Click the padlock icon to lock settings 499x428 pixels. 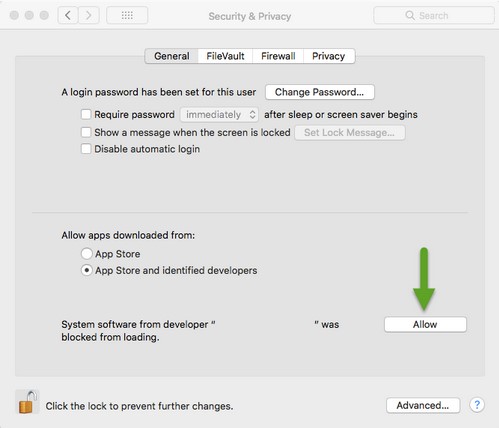point(27,402)
